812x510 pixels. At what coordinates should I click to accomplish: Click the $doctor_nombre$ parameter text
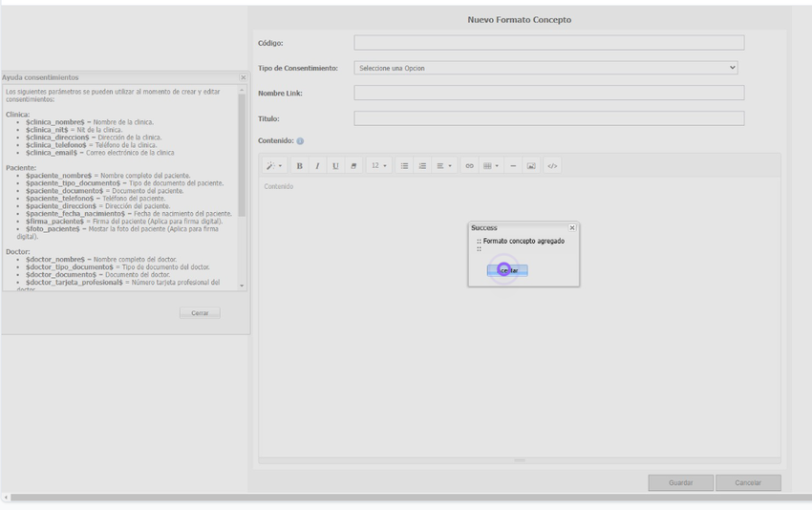coord(55,260)
